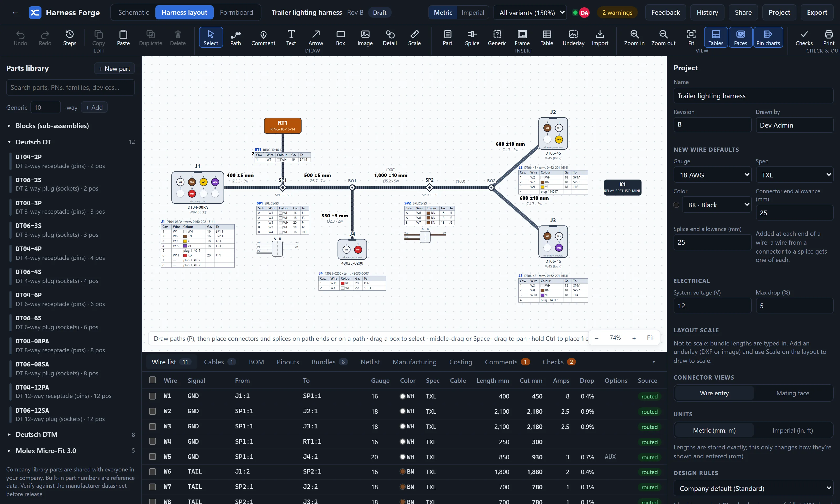The image size is (840, 504).
Task: Click the Share button
Action: (743, 13)
